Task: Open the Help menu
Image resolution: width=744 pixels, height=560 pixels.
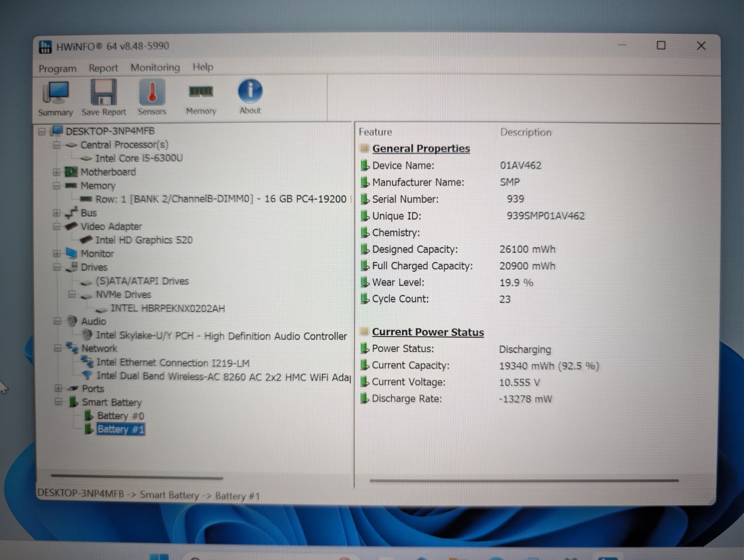Action: pos(203,67)
